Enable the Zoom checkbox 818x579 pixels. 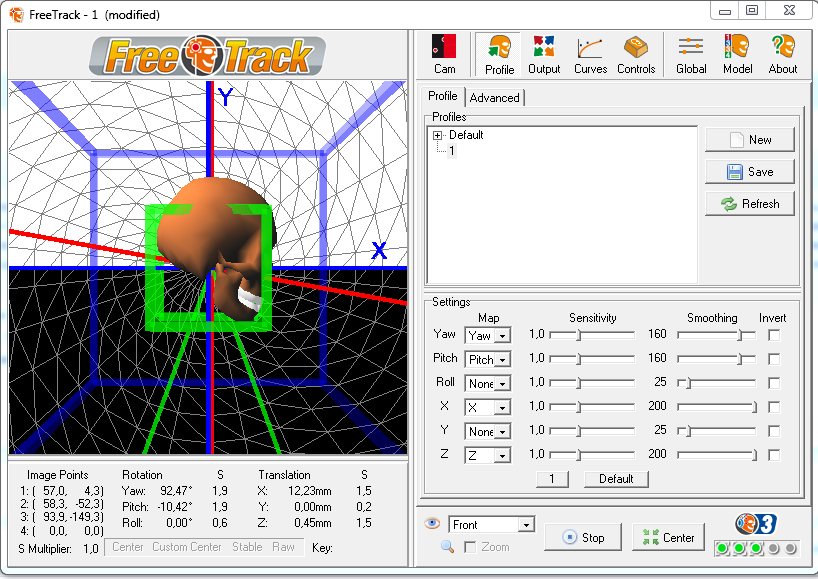pos(470,547)
